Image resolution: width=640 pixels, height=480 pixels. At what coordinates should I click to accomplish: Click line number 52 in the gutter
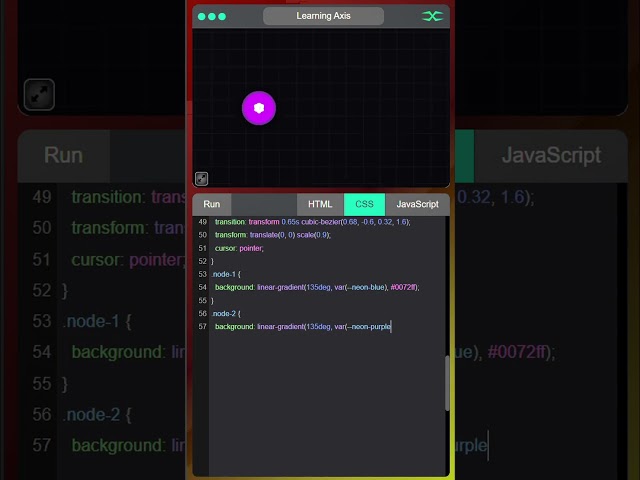[x=202, y=261]
